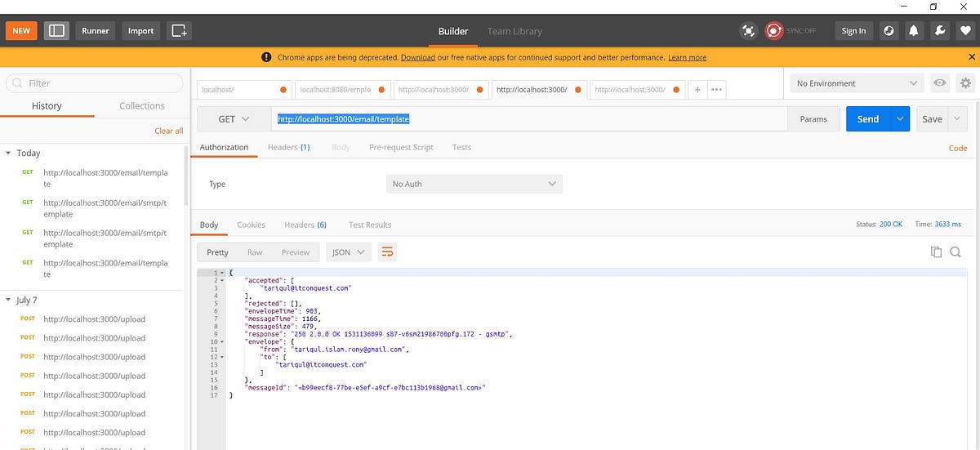
Task: Select the Builder tab
Action: click(x=453, y=31)
